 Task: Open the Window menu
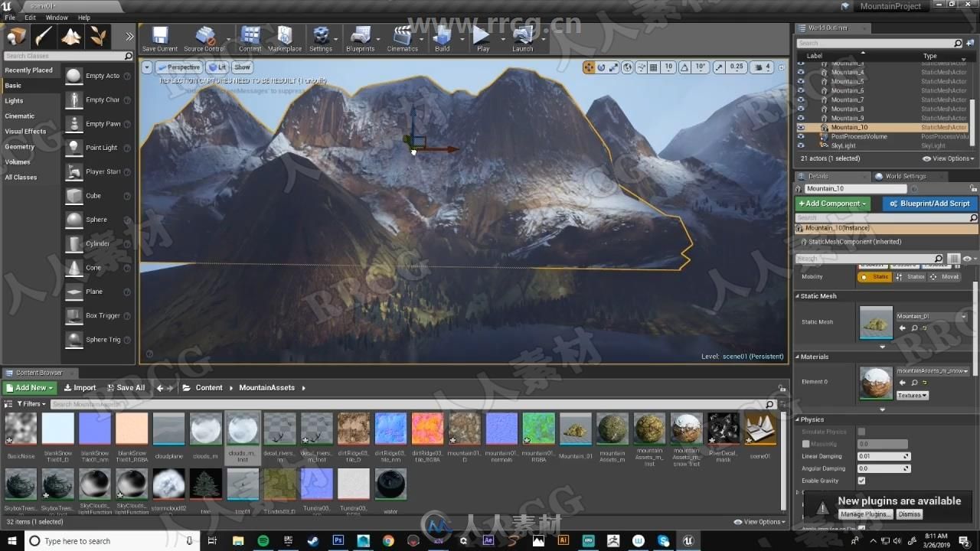point(57,17)
